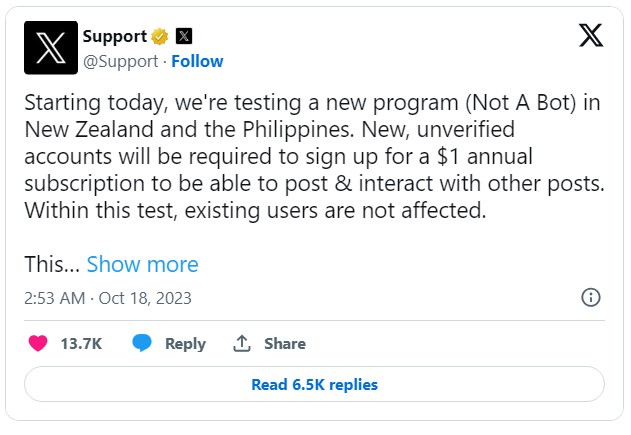Open the info circle icon beside timestamp
This screenshot has width=631, height=435.
[x=591, y=298]
